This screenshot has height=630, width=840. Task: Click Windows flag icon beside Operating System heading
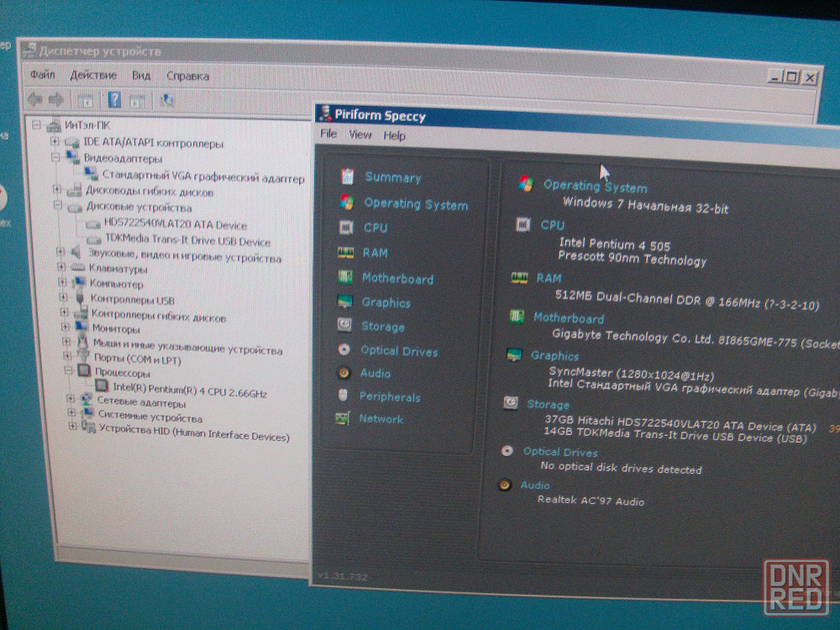click(x=526, y=184)
